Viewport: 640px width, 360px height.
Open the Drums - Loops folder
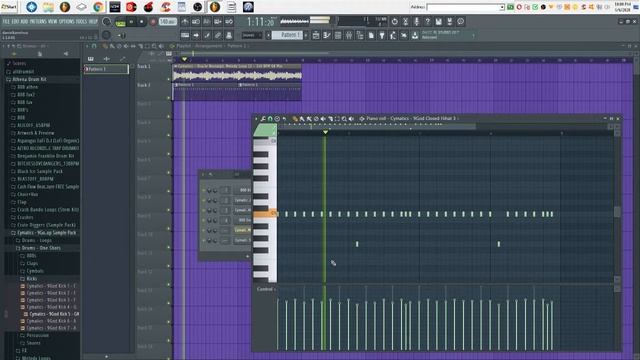click(36, 240)
